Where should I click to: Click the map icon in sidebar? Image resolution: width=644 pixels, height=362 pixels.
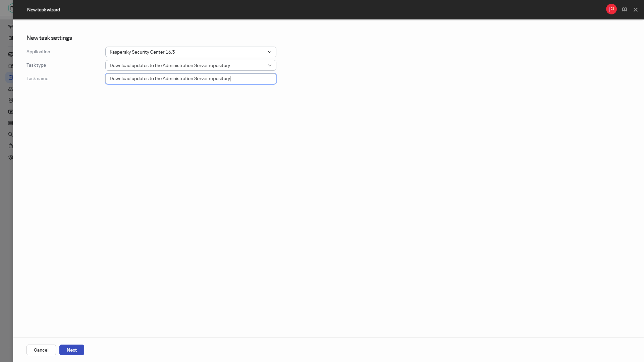(11, 38)
